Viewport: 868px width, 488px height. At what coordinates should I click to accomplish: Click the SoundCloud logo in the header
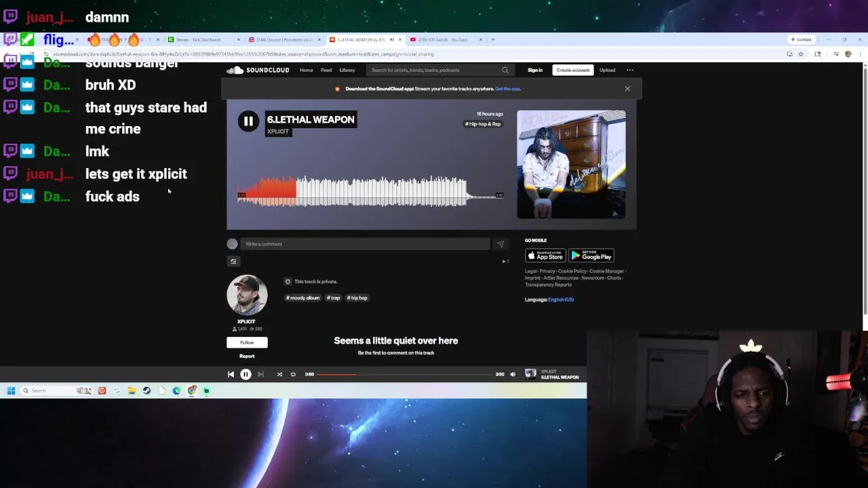point(258,70)
